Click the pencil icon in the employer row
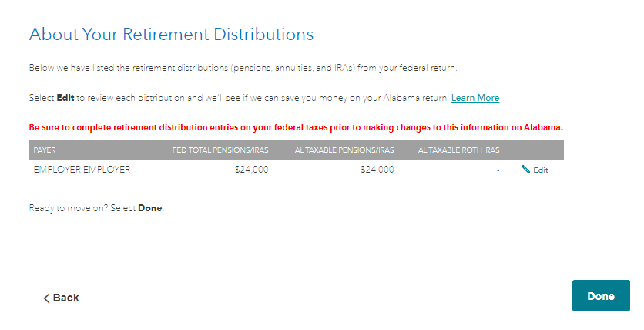The image size is (644, 330). [x=526, y=170]
